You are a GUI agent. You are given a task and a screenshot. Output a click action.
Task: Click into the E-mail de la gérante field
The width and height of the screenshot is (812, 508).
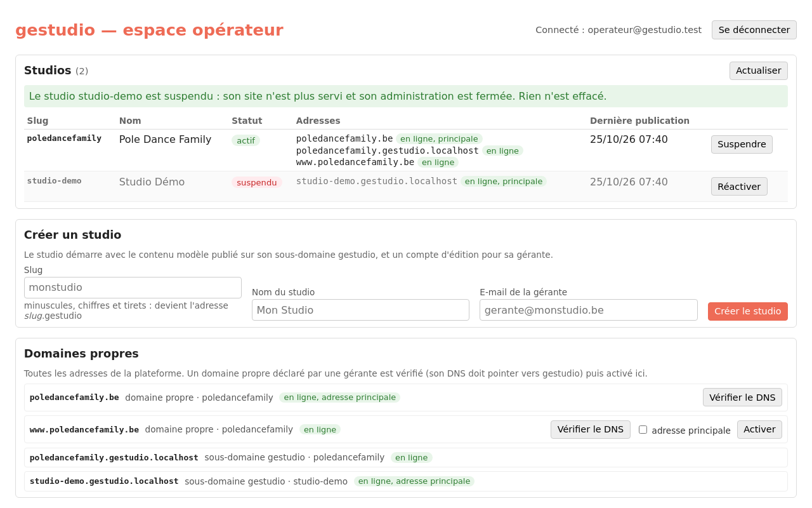click(588, 310)
